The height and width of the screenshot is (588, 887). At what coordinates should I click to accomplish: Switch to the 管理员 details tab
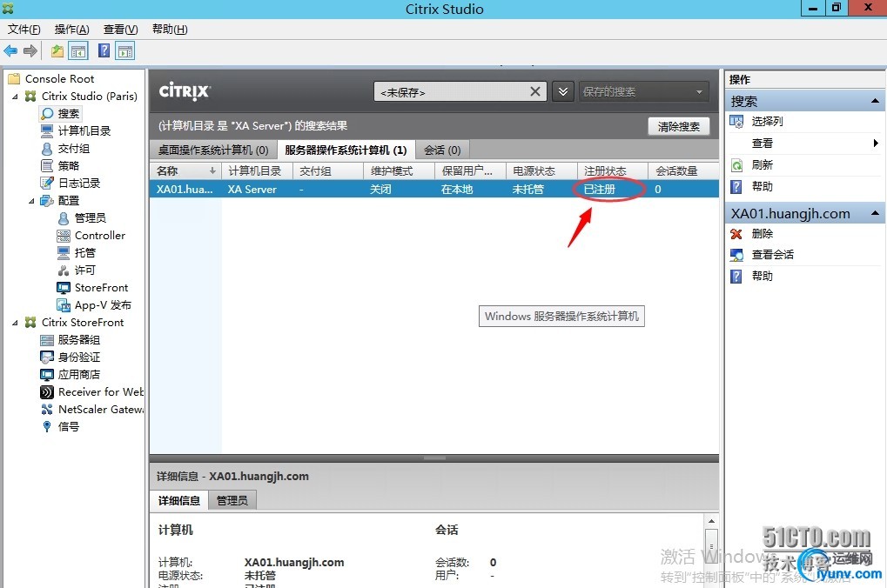[232, 500]
